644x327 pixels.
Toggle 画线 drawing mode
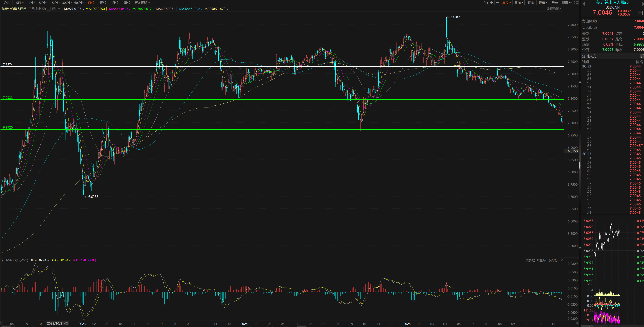[530, 3]
